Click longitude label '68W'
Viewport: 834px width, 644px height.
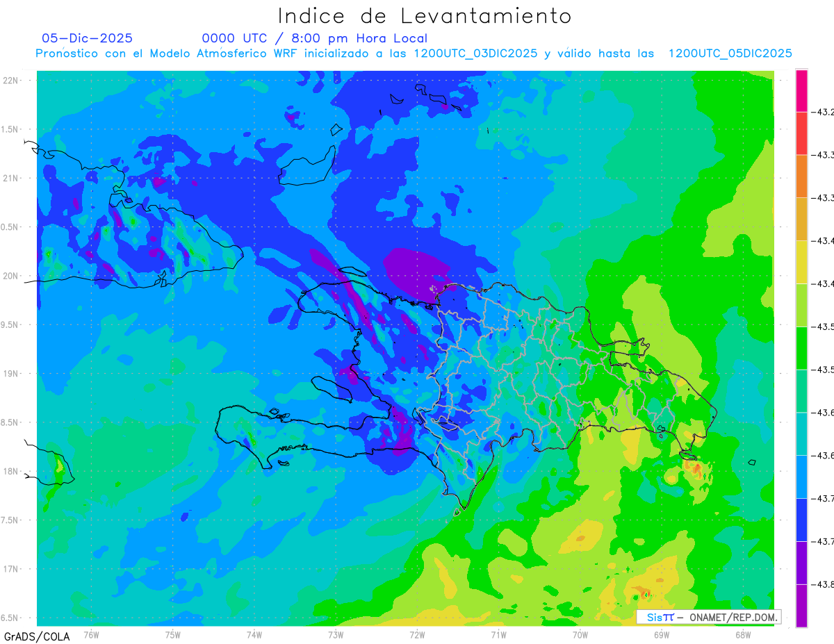click(743, 634)
